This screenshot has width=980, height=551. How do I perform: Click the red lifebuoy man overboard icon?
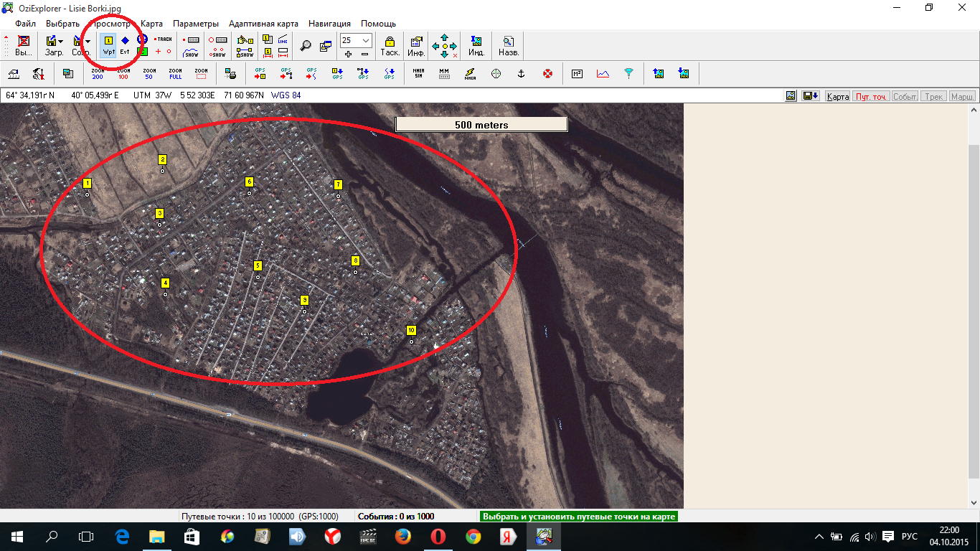point(547,73)
